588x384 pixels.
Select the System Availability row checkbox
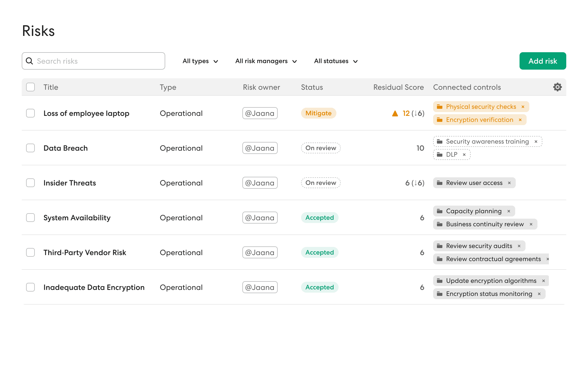[x=30, y=218]
